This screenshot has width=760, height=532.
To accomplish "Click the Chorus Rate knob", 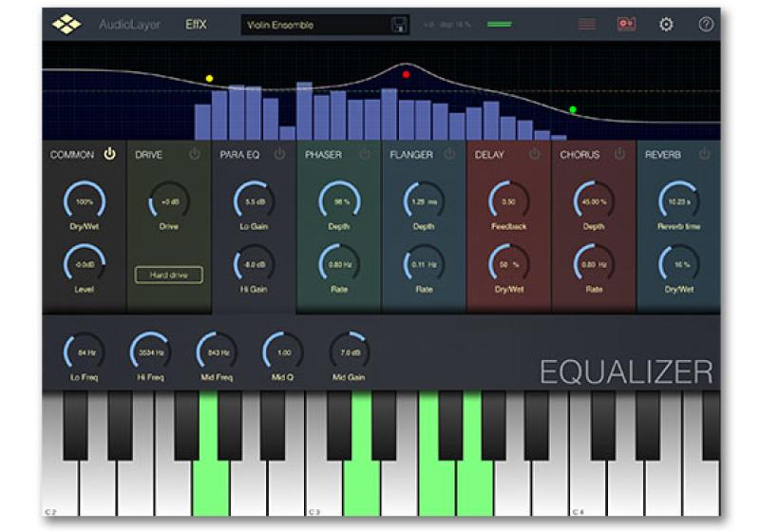I will [595, 264].
